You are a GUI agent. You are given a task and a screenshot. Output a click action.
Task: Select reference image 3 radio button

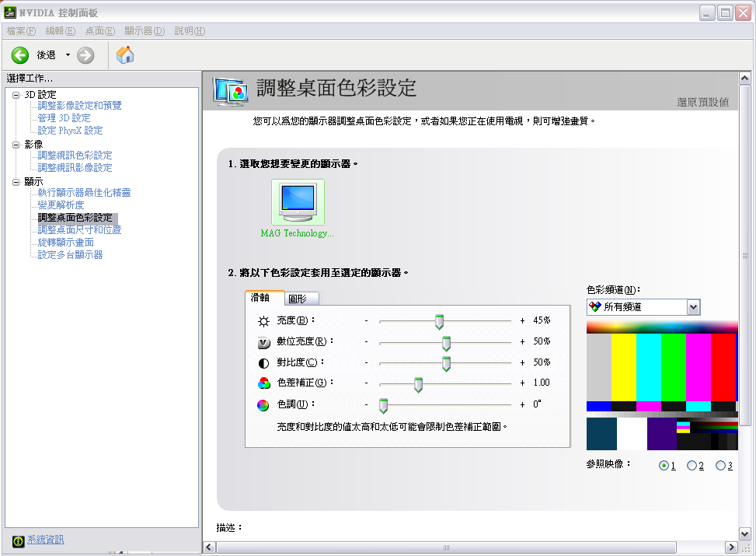(720, 466)
